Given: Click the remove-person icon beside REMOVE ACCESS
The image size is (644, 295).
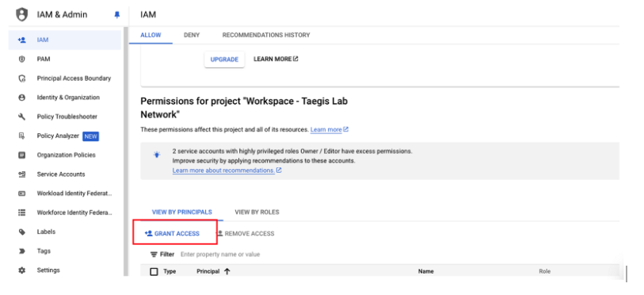Looking at the screenshot, I should pyautogui.click(x=219, y=233).
